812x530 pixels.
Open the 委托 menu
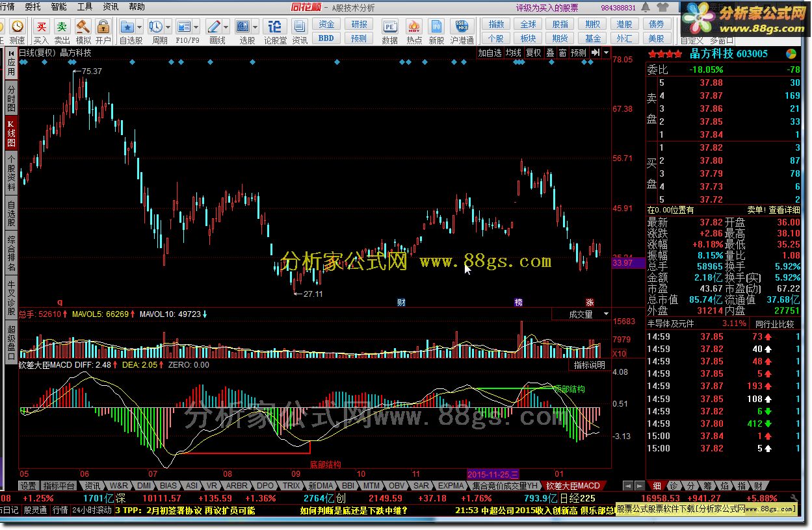(x=33, y=6)
